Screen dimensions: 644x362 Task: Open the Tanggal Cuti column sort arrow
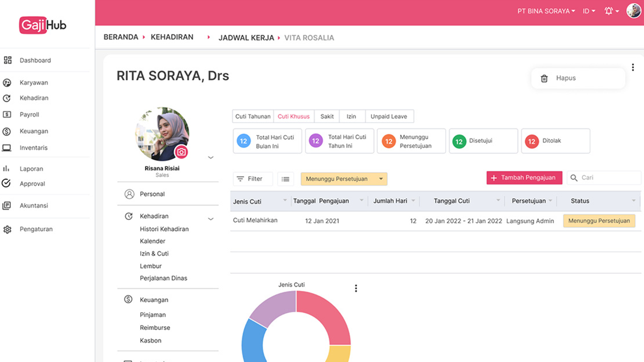[x=498, y=200]
